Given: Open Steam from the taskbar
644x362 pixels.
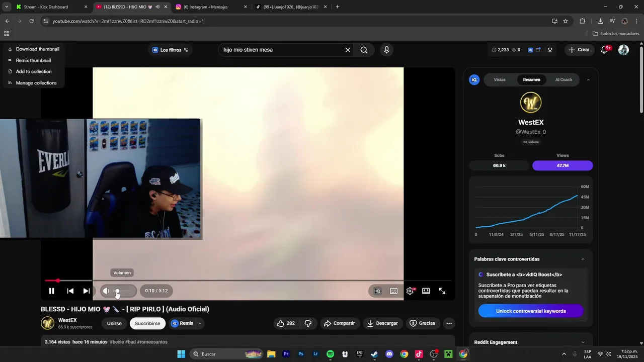Looking at the screenshot, I should click(374, 354).
